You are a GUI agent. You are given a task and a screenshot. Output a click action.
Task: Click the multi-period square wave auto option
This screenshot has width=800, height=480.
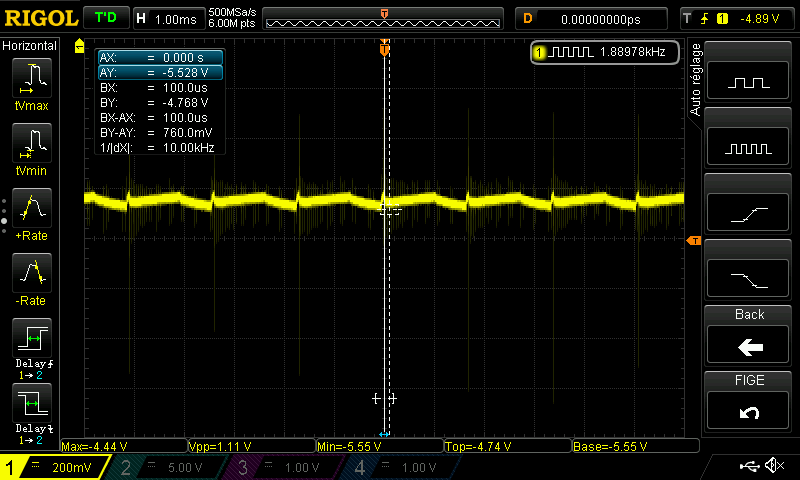pos(749,148)
